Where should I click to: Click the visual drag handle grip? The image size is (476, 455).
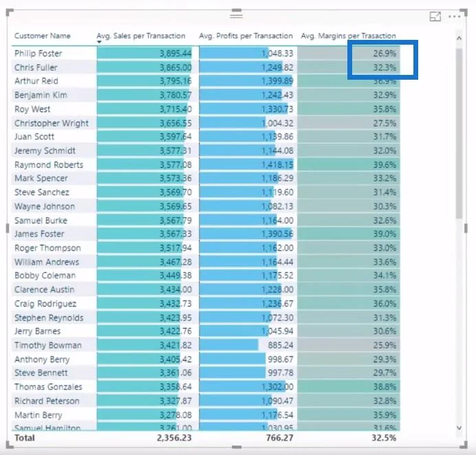(236, 15)
